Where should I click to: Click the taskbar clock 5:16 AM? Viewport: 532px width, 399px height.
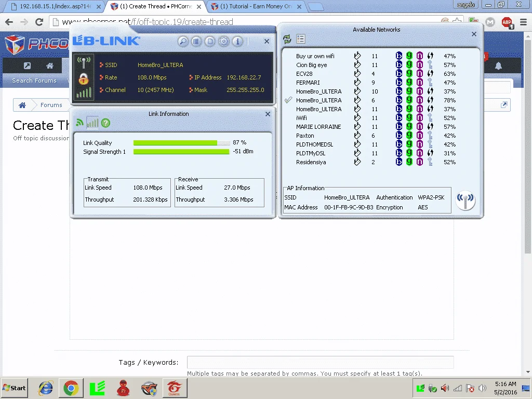(x=506, y=384)
